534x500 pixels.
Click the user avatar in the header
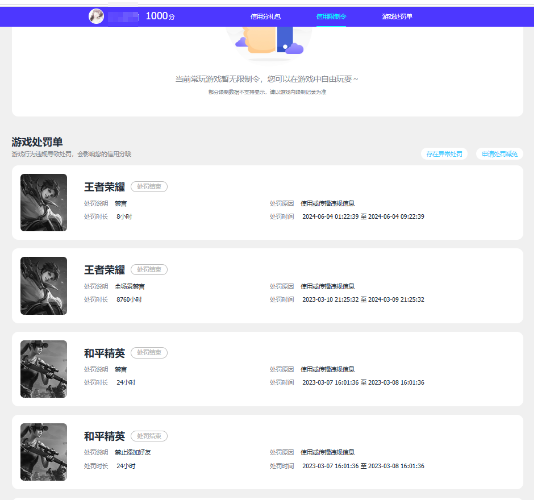96,16
